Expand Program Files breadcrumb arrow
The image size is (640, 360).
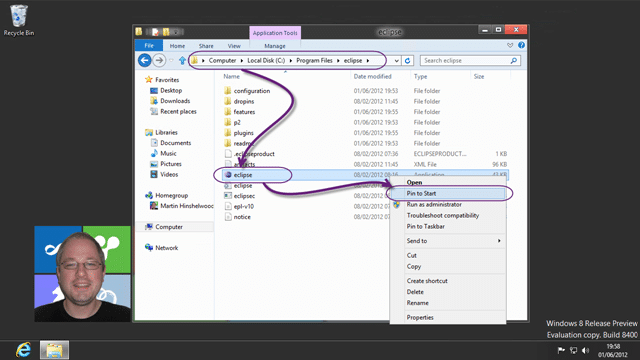tap(338, 60)
